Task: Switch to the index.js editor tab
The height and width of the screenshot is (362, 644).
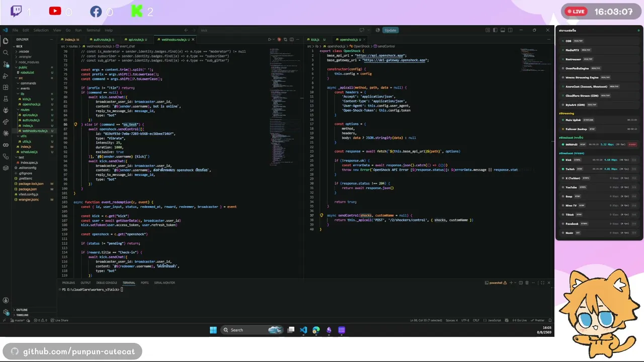Action: pos(71,39)
